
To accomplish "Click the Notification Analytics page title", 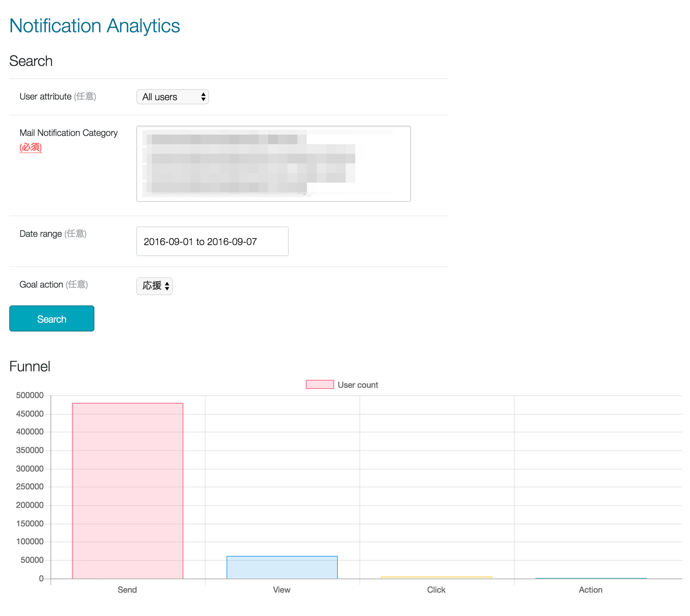I will (94, 26).
